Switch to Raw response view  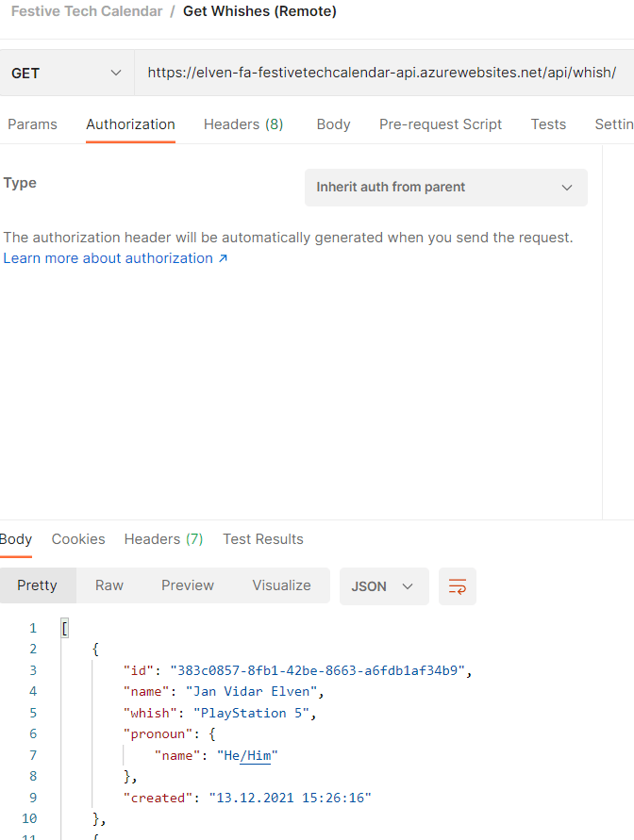coord(109,585)
